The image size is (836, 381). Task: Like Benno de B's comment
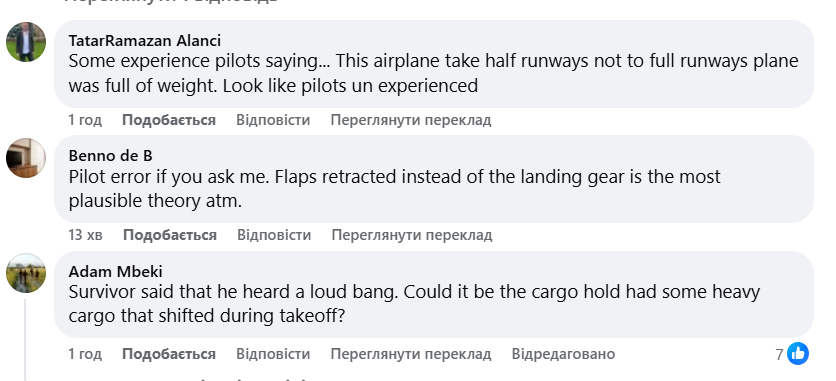coord(170,235)
